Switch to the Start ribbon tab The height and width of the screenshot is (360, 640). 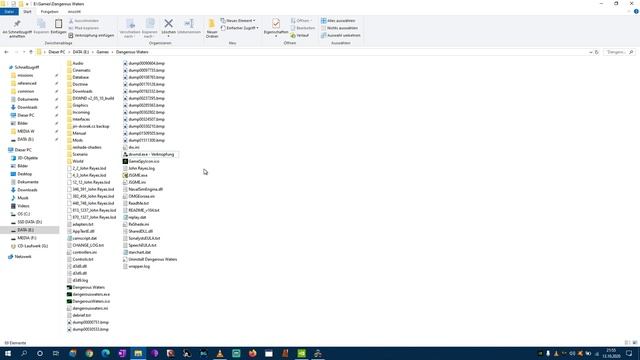(x=27, y=12)
